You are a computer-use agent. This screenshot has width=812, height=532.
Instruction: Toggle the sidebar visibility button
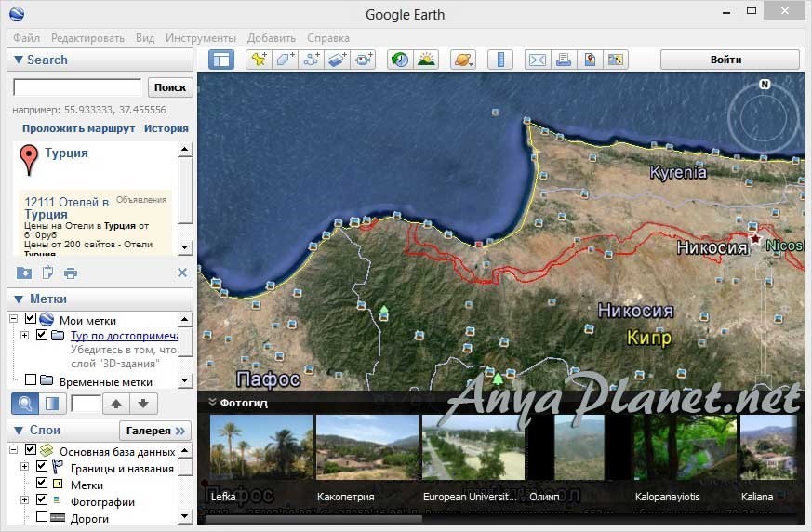(221, 60)
